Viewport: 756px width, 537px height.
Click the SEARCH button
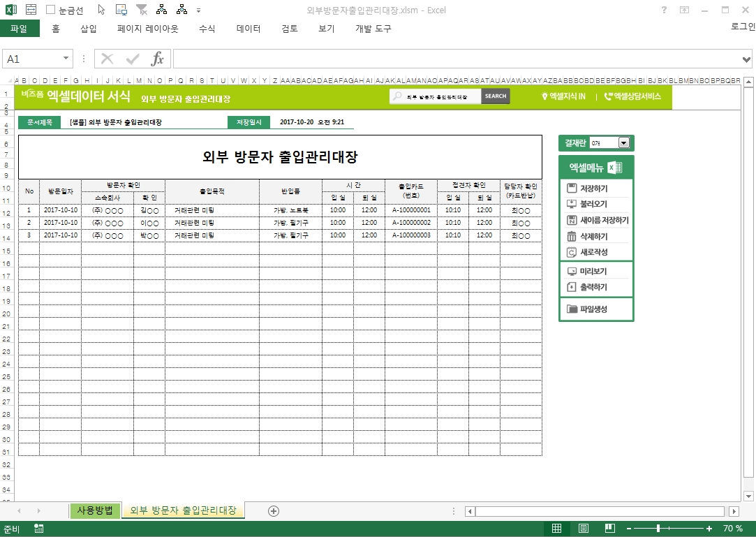coord(495,96)
